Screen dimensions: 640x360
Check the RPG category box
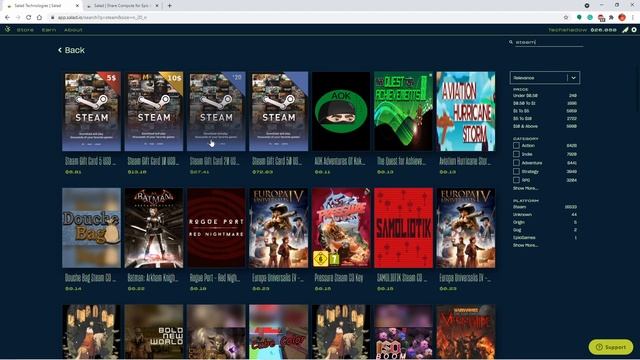pyautogui.click(x=516, y=180)
